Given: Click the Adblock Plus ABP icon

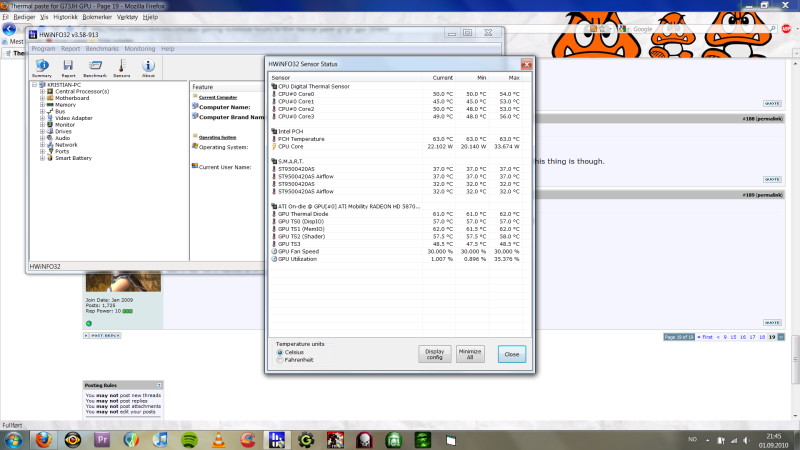Looking at the screenshot, I should [x=786, y=29].
